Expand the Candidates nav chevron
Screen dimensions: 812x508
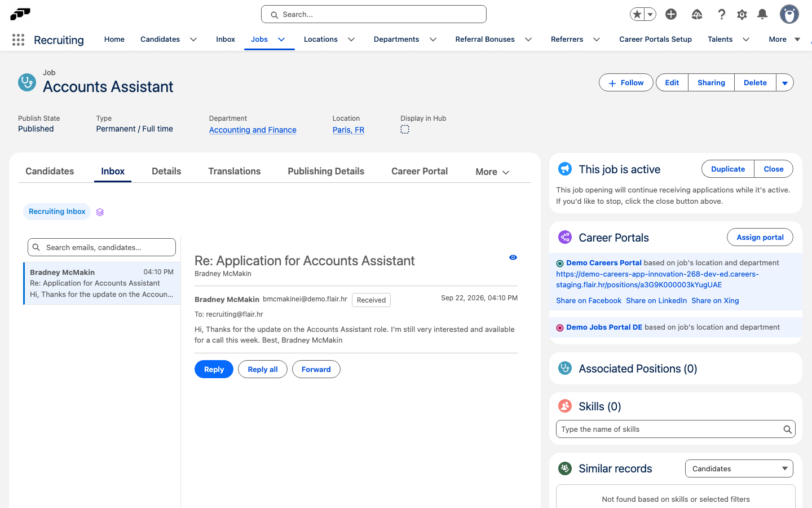coord(193,40)
